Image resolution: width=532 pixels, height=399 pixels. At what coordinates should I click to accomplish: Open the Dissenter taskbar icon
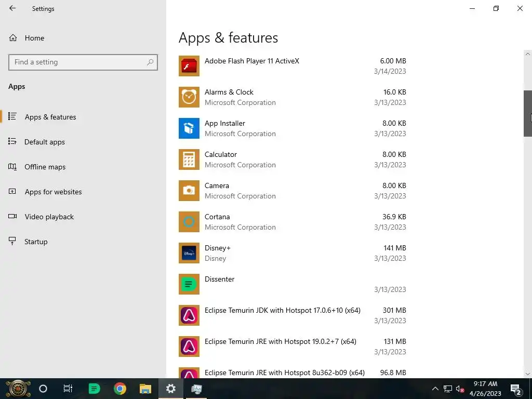(x=94, y=389)
